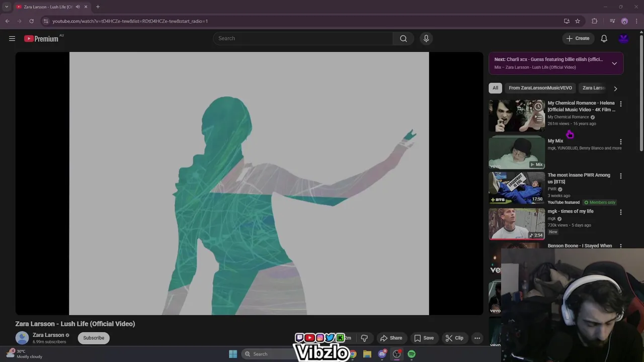Open more actions three-dot button under video
Image resolution: width=644 pixels, height=362 pixels.
pyautogui.click(x=477, y=338)
